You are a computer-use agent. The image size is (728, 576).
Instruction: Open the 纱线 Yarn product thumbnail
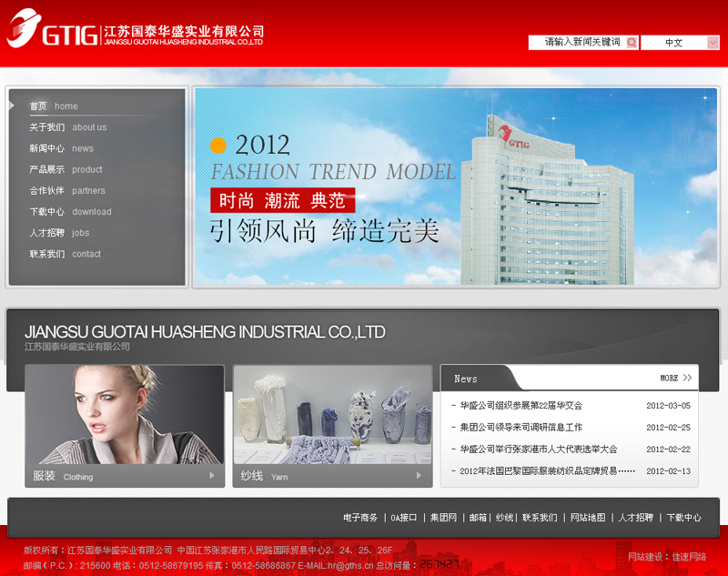click(332, 414)
